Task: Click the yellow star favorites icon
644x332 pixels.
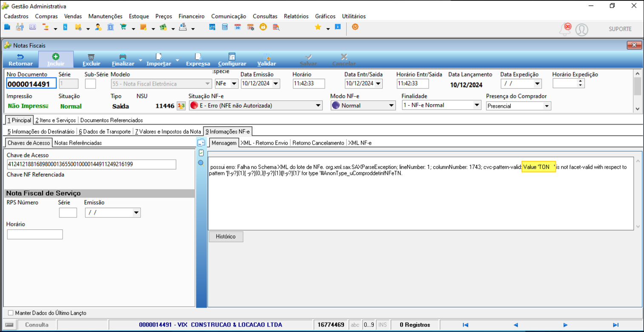Action: tap(318, 27)
